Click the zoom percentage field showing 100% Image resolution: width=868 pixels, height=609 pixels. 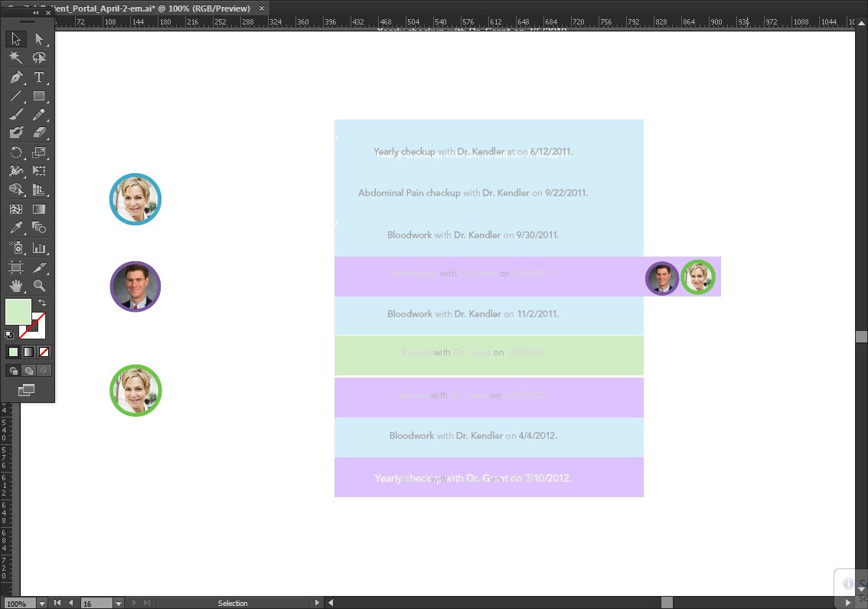20,604
